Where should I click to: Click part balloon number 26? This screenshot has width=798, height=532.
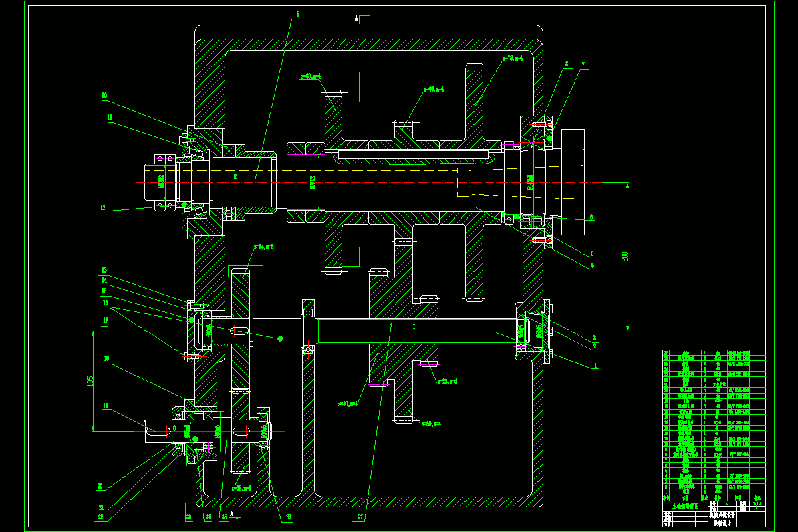pos(288,516)
